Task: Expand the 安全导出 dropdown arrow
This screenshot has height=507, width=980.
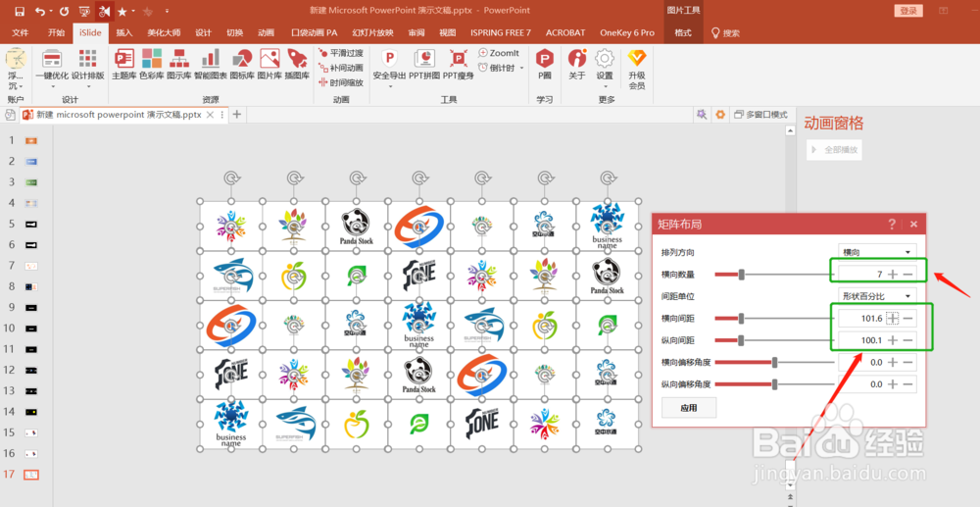Action: tap(390, 87)
